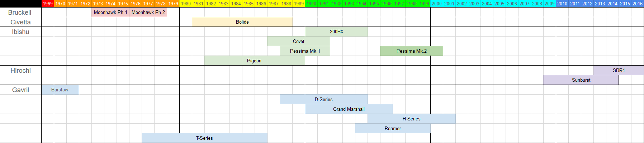Select the Barstow cell
The height and width of the screenshot is (143, 644).
[60, 90]
